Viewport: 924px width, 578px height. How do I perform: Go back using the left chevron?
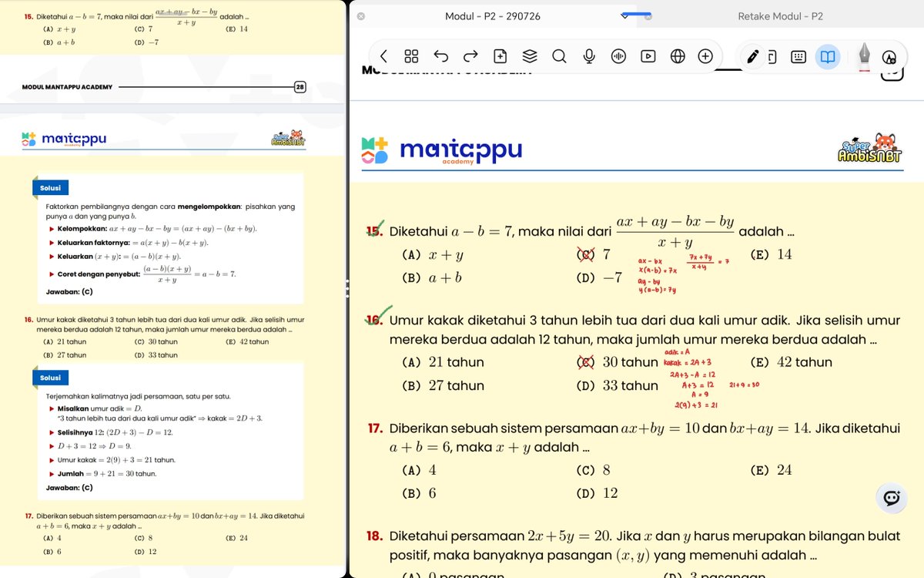[383, 56]
